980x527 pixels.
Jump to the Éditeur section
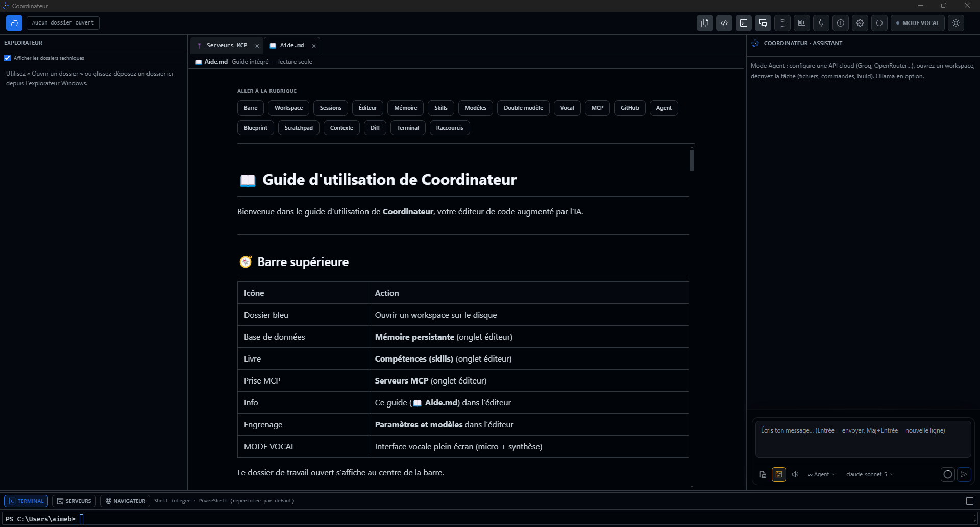367,108
